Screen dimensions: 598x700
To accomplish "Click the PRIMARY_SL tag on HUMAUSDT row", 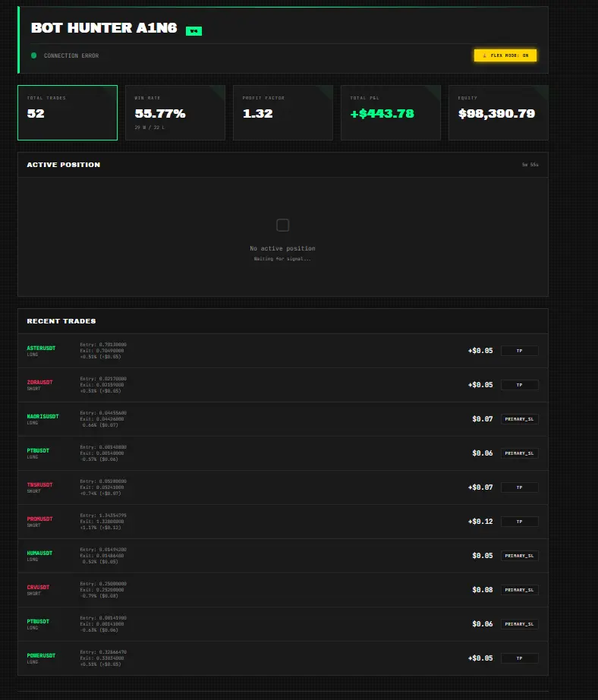I will pos(520,556).
